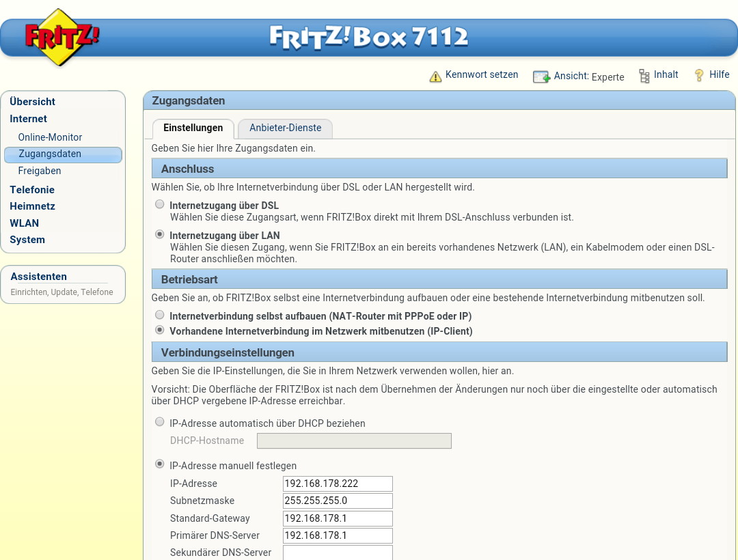This screenshot has height=560, width=738.
Task: Select Internetzugang über LAN radio button
Action: pyautogui.click(x=160, y=234)
